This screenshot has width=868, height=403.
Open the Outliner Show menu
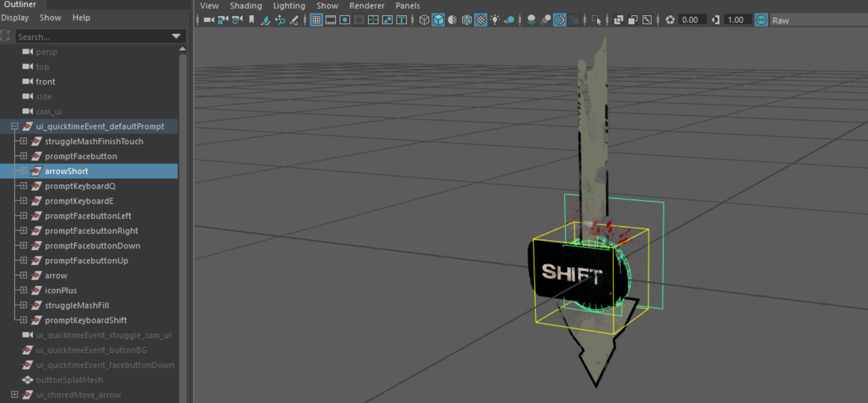point(50,18)
